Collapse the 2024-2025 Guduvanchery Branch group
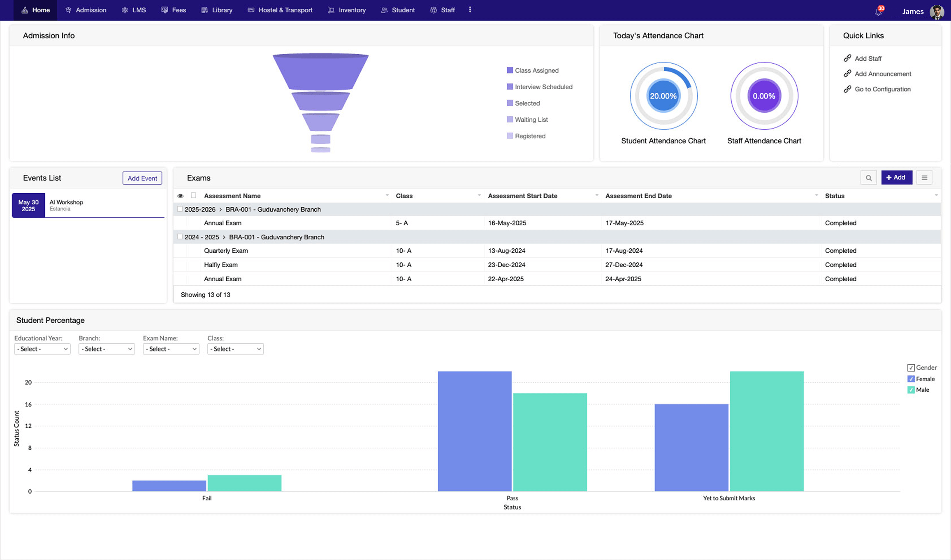This screenshot has width=951, height=560. (225, 237)
